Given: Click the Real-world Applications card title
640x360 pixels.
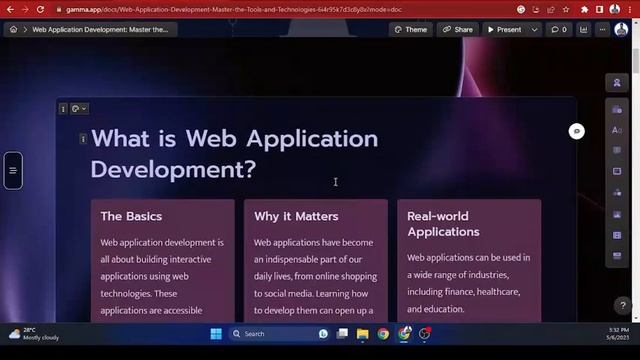Looking at the screenshot, I should click(443, 224).
